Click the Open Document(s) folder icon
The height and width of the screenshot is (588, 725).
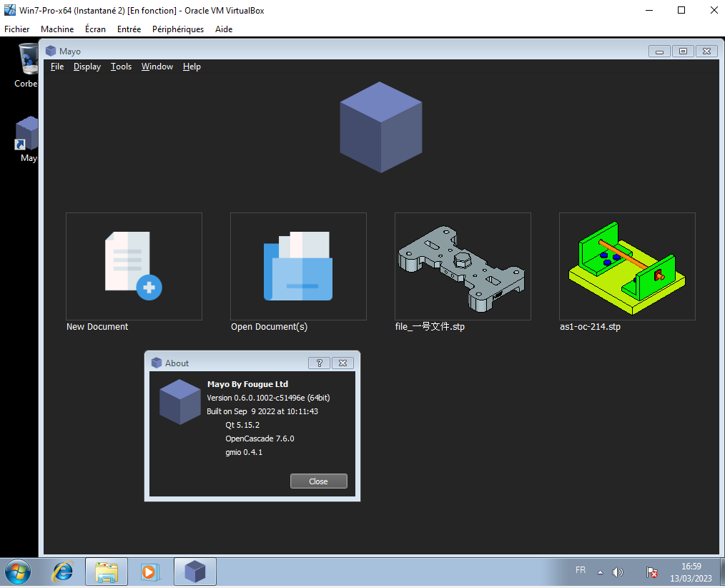[x=298, y=267]
